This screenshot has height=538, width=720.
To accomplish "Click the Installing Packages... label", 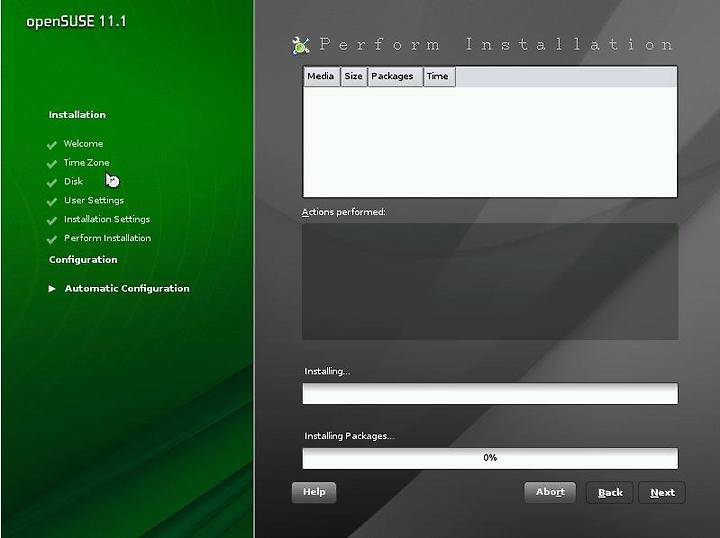I will coord(349,436).
